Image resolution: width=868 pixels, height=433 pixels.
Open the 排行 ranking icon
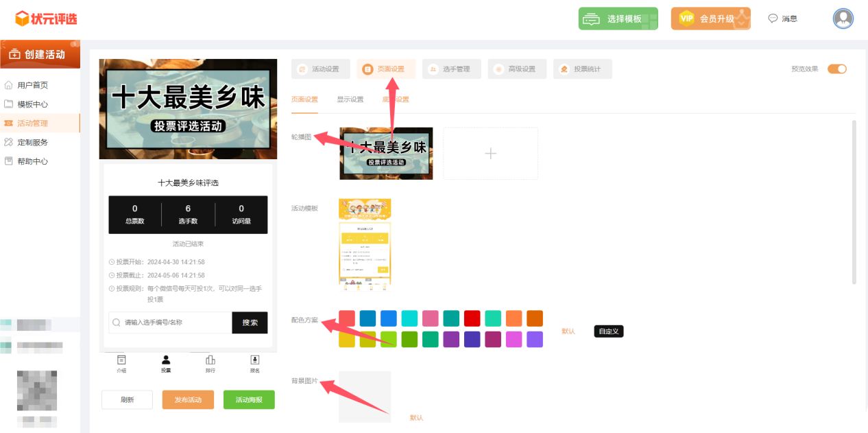[210, 360]
